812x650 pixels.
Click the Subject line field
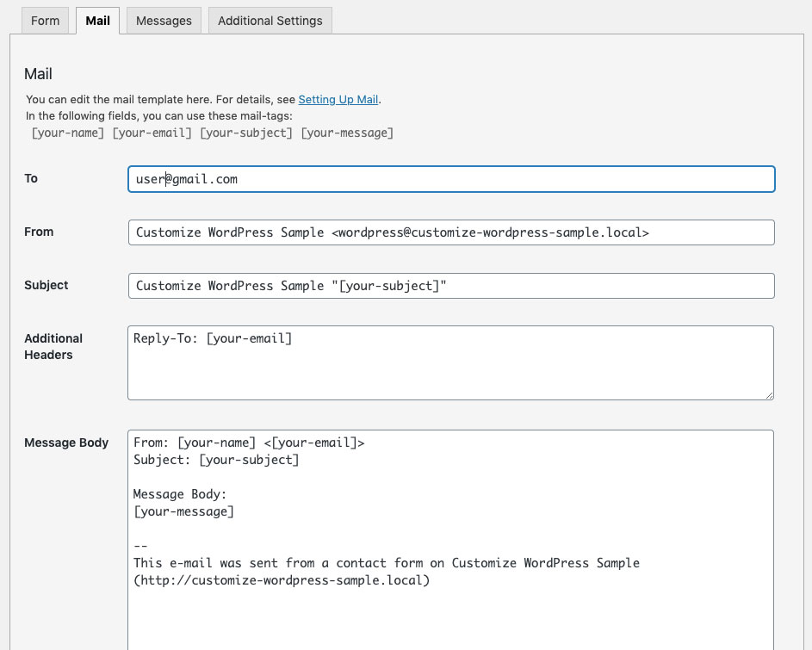pyautogui.click(x=450, y=285)
